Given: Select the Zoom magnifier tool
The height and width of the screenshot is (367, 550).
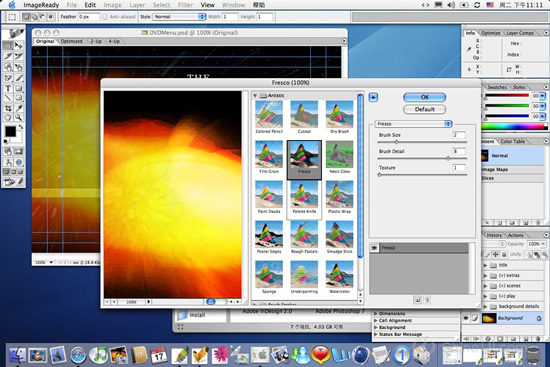Looking at the screenshot, I should click(x=19, y=118).
